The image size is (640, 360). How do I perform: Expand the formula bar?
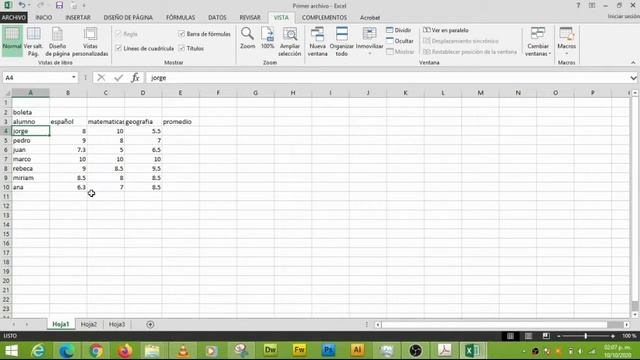633,78
